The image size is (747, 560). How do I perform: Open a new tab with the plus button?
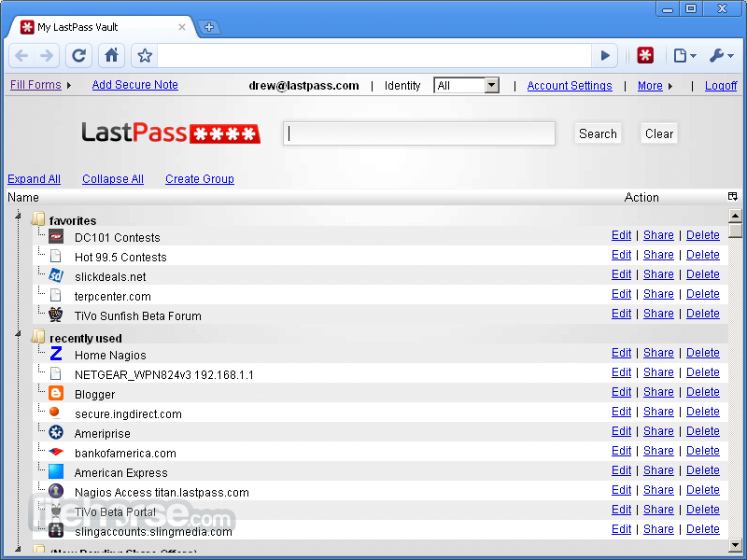(208, 27)
